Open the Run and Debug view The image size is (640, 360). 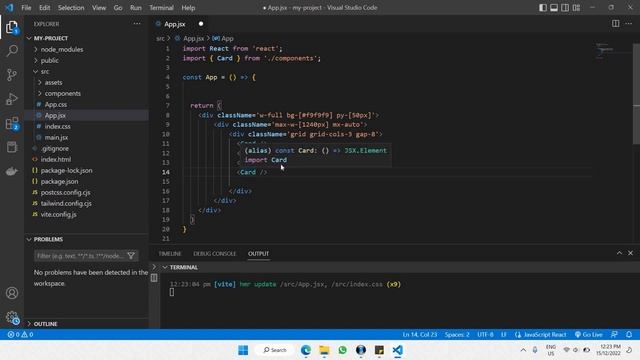coord(12,99)
